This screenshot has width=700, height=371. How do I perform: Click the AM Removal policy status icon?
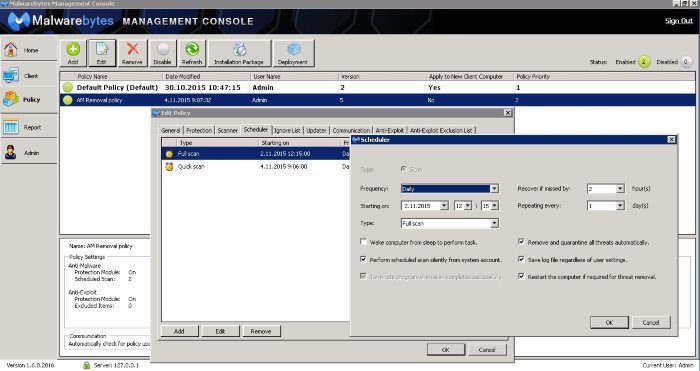(67, 100)
